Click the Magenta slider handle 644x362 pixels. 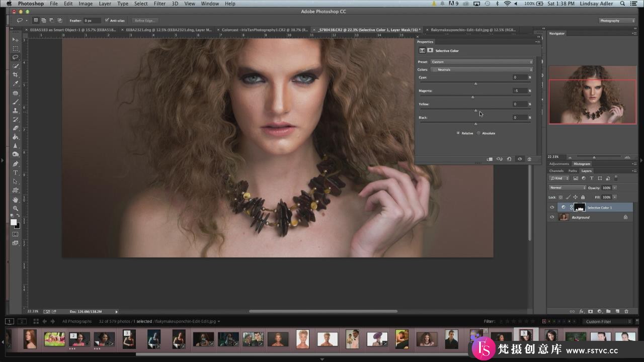pos(472,97)
